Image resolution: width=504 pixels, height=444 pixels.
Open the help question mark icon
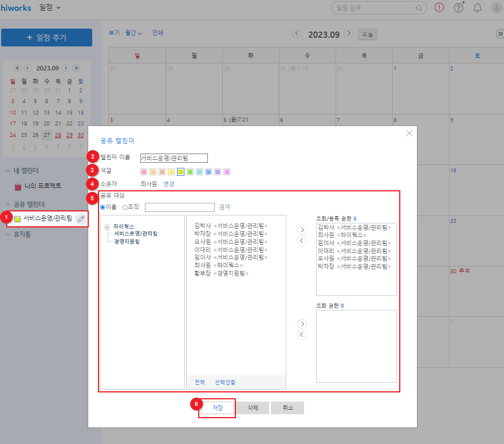pyautogui.click(x=459, y=7)
